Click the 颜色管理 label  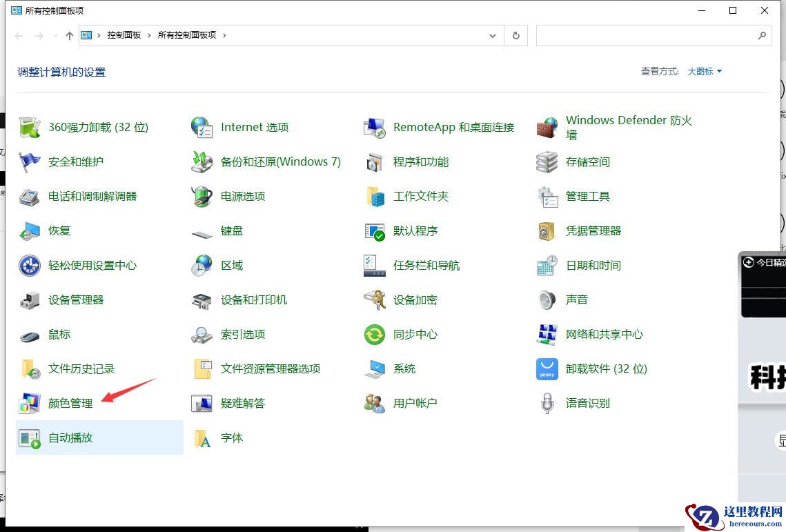click(70, 404)
